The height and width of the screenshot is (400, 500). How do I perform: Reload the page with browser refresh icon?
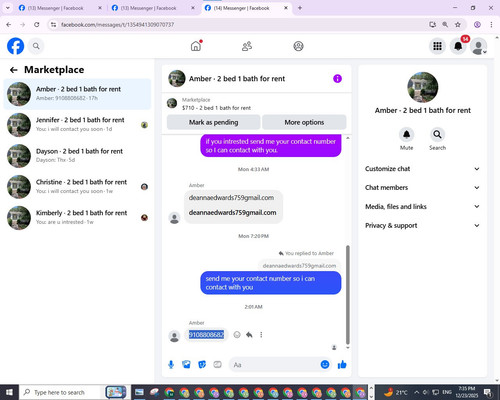pyautogui.click(x=37, y=24)
